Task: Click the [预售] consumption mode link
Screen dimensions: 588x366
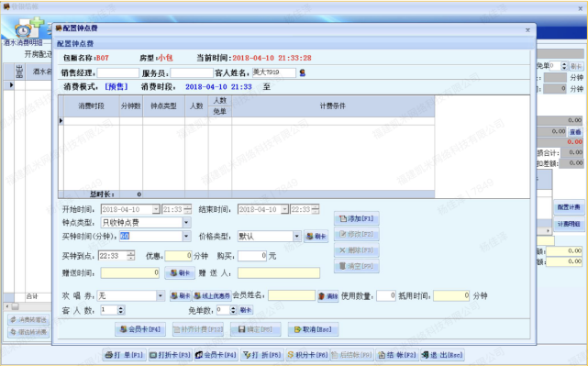Action: (x=116, y=86)
